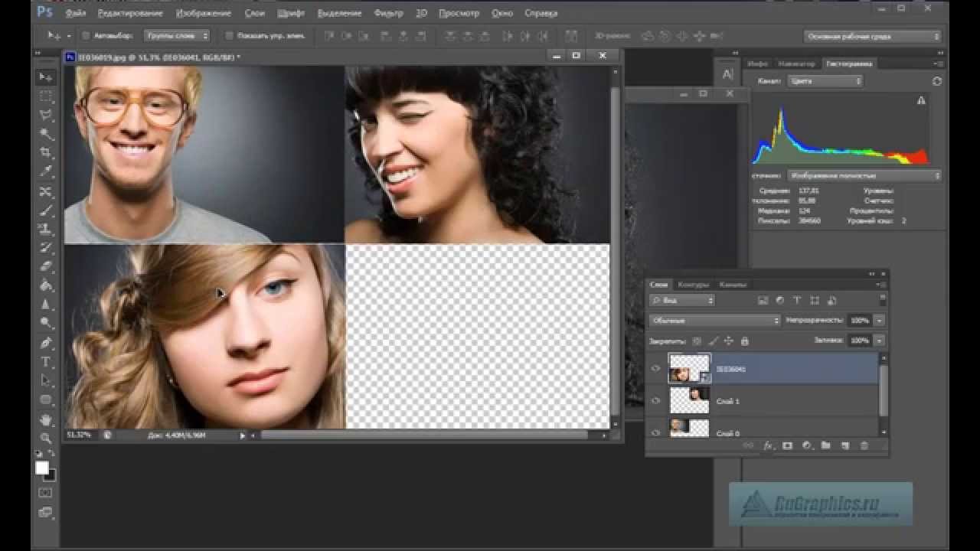Switch to the Навигатор tab
Screen dimensions: 980x551
[796, 64]
